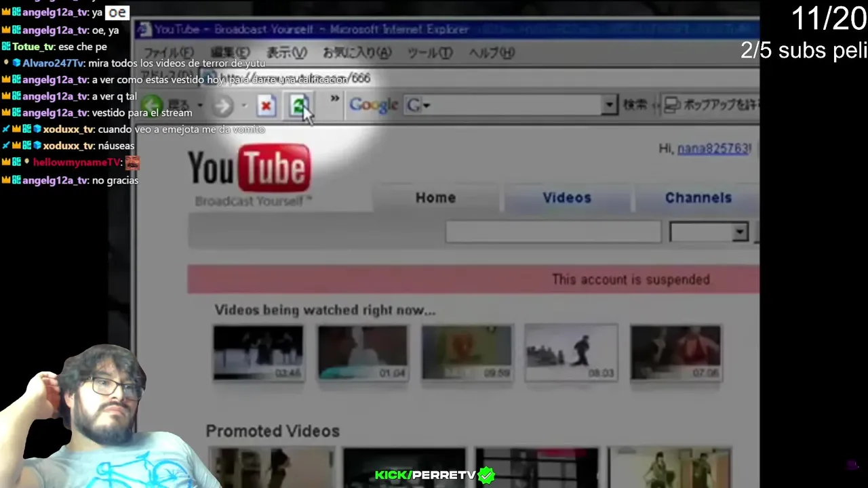Image resolution: width=868 pixels, height=488 pixels.
Task: Click the red X stop button in toolbar
Action: pyautogui.click(x=266, y=106)
